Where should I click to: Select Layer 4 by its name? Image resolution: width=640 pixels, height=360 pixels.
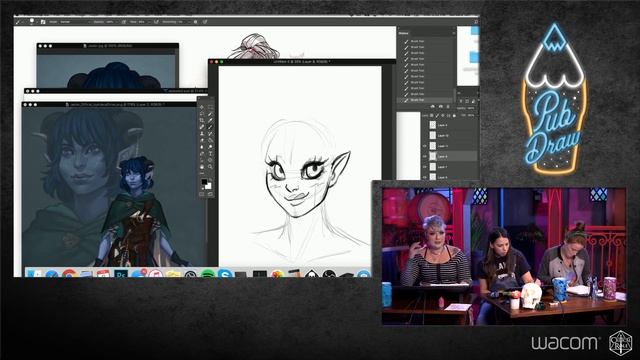tap(443, 125)
